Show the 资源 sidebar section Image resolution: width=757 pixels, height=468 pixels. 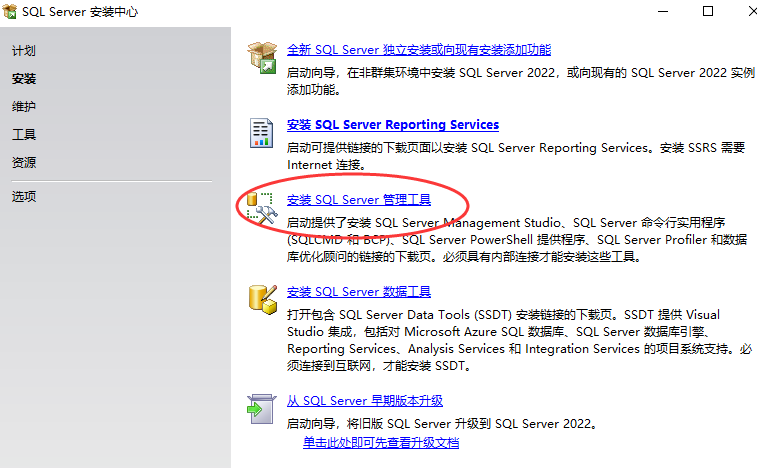24,162
